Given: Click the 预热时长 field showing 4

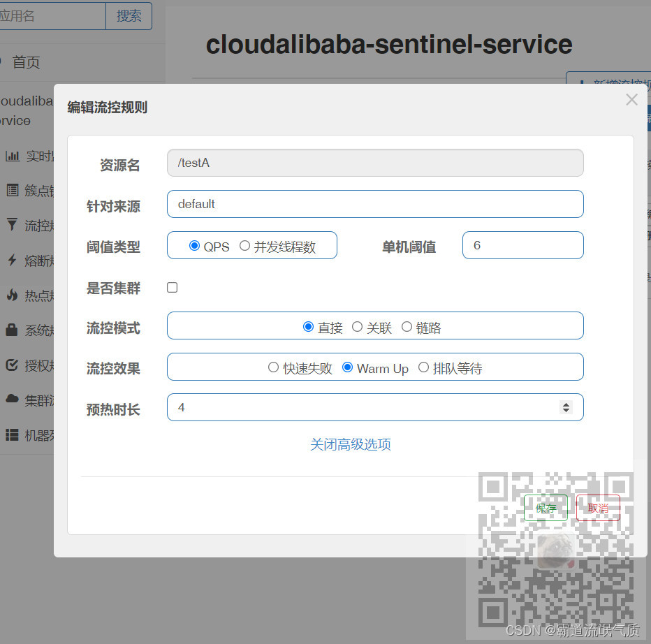Looking at the screenshot, I should (x=375, y=407).
